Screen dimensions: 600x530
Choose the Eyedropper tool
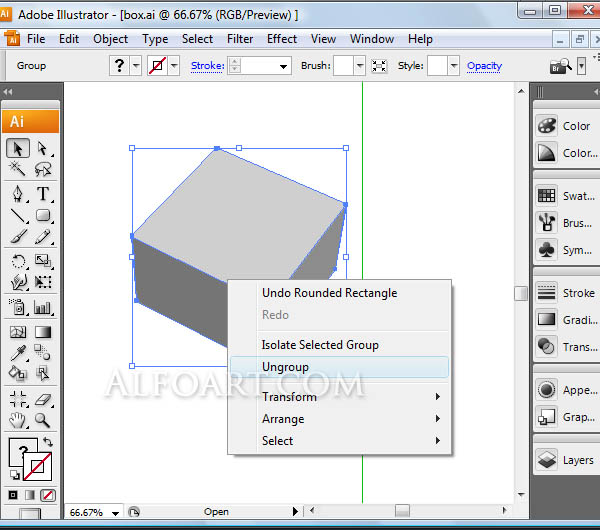[18, 352]
